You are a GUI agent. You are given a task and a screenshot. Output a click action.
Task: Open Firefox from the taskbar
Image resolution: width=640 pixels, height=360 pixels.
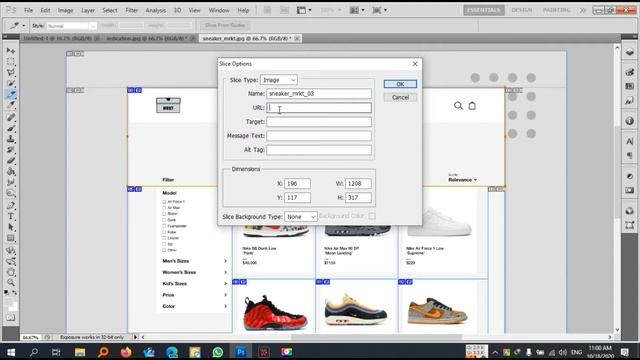click(126, 351)
